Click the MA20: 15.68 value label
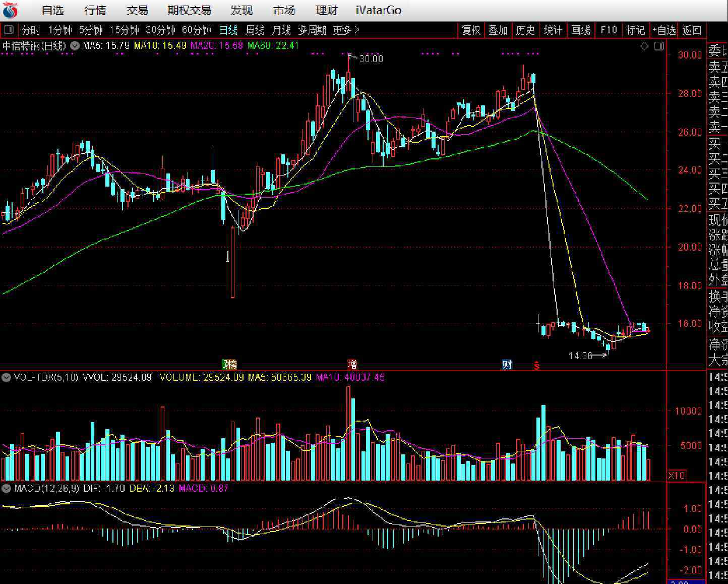The image size is (728, 584). click(x=217, y=46)
